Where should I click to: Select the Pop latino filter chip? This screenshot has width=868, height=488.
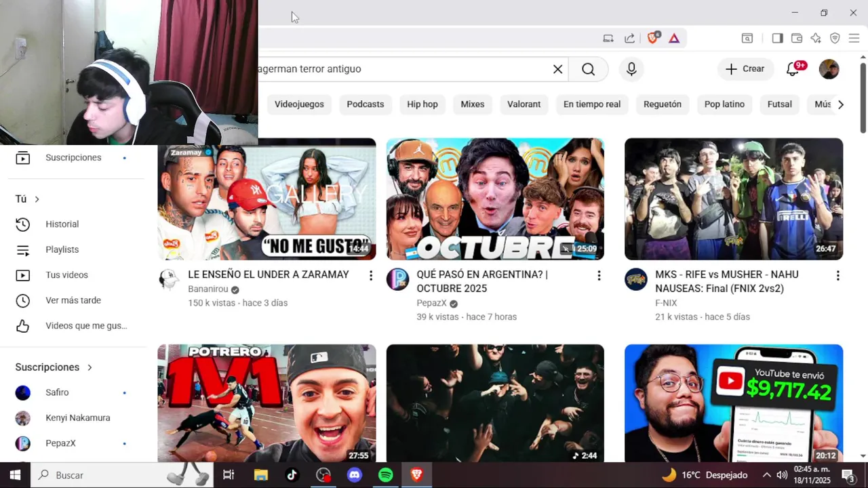(724, 104)
